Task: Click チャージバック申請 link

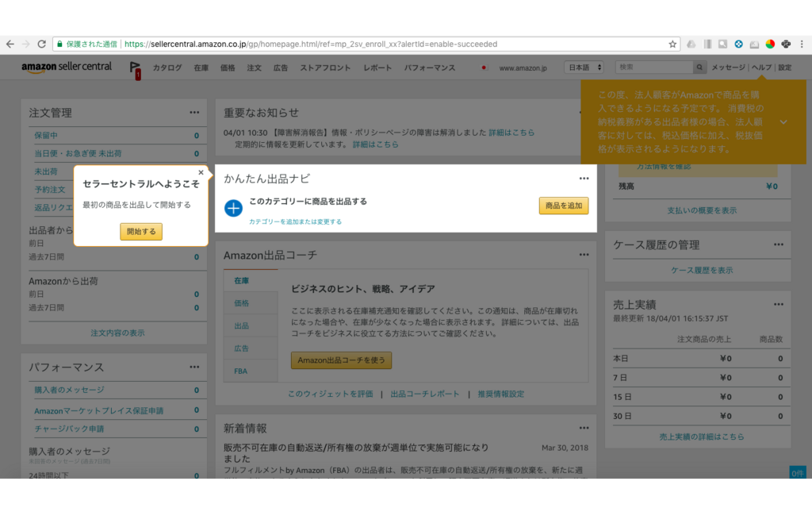Action: point(69,429)
